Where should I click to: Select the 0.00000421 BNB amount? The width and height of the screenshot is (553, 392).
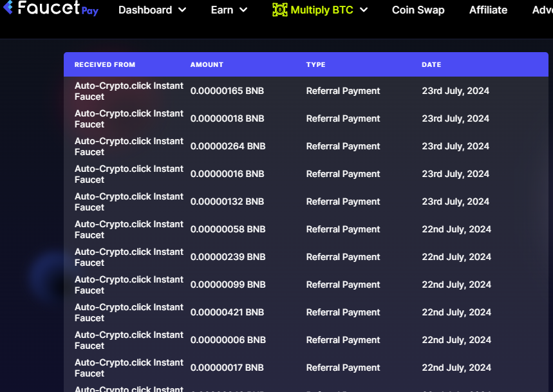[x=227, y=312]
